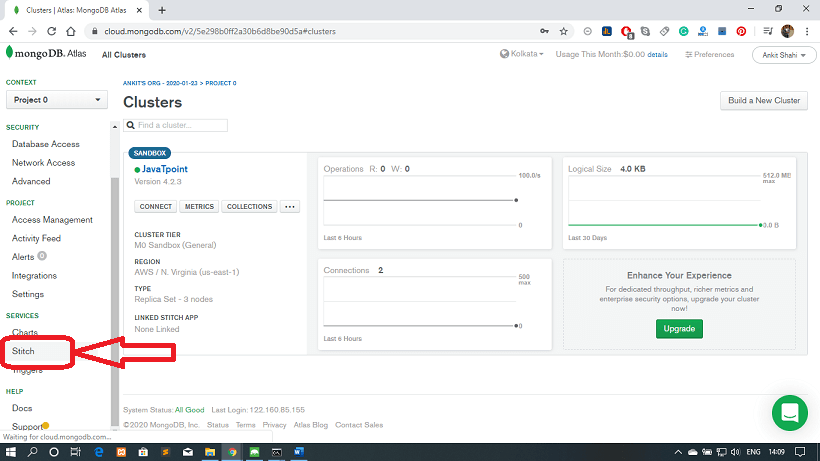Open the browser home page icon
Image resolution: width=820 pixels, height=461 pixels.
(x=71, y=31)
